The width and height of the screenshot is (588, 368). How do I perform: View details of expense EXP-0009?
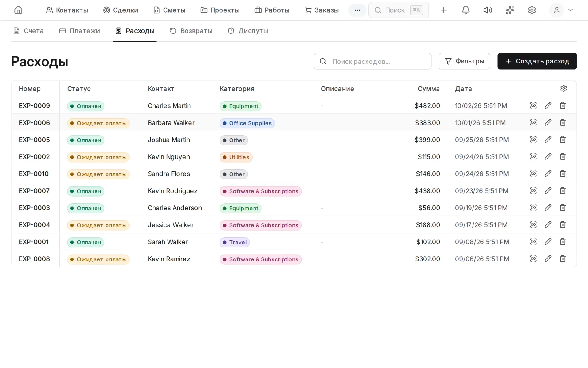(533, 105)
